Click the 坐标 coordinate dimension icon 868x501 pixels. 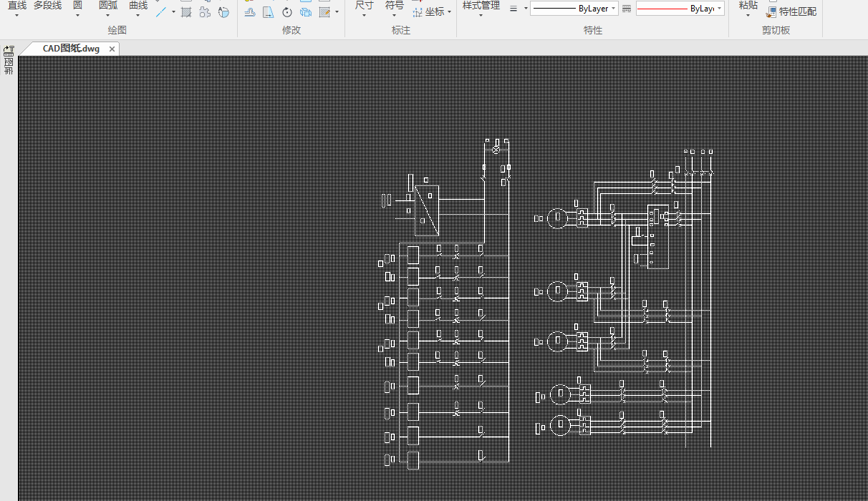(x=418, y=11)
